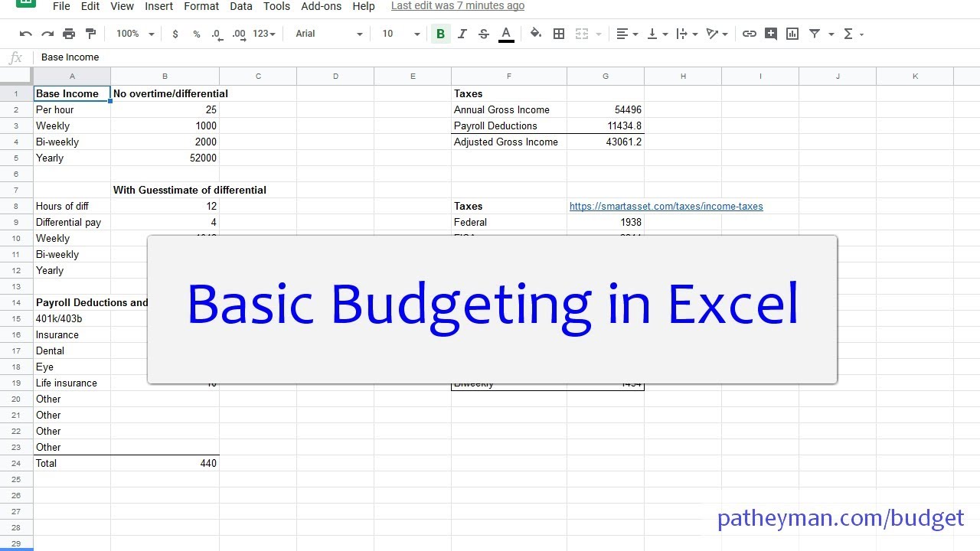Screen dimensions: 980x551
Task: Click the Functions sigma icon
Action: [x=848, y=34]
